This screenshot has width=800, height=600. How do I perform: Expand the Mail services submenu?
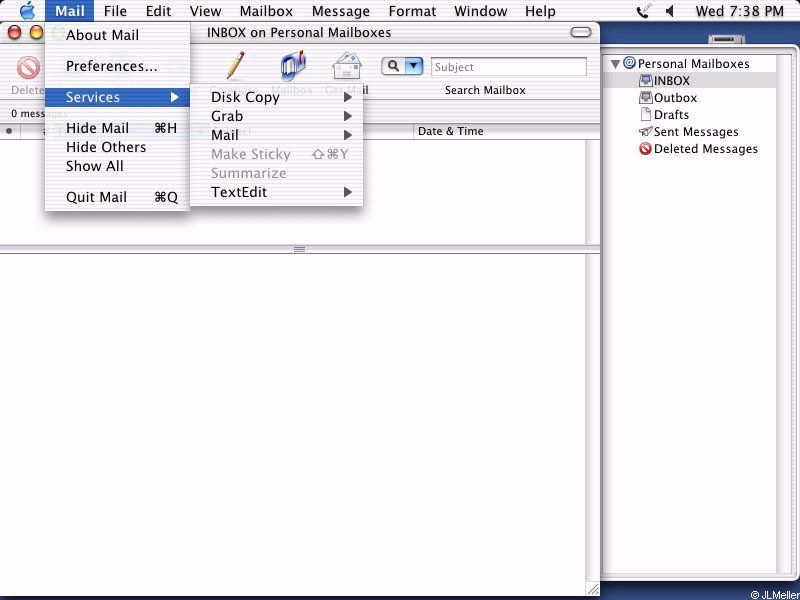tap(277, 135)
